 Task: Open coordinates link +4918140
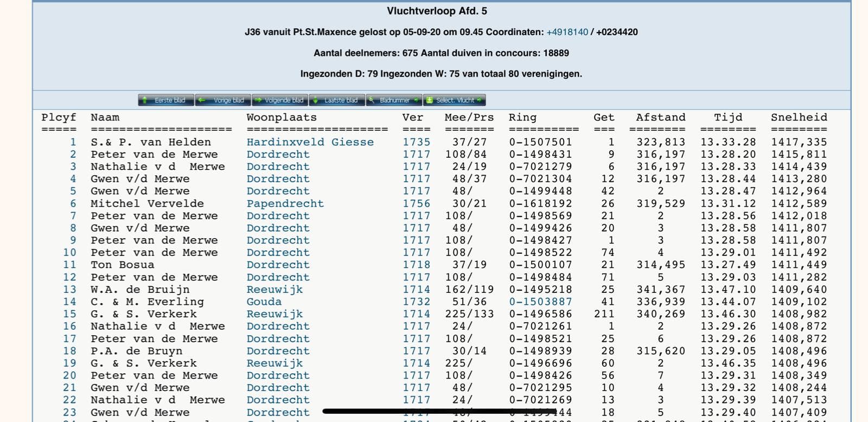(567, 32)
